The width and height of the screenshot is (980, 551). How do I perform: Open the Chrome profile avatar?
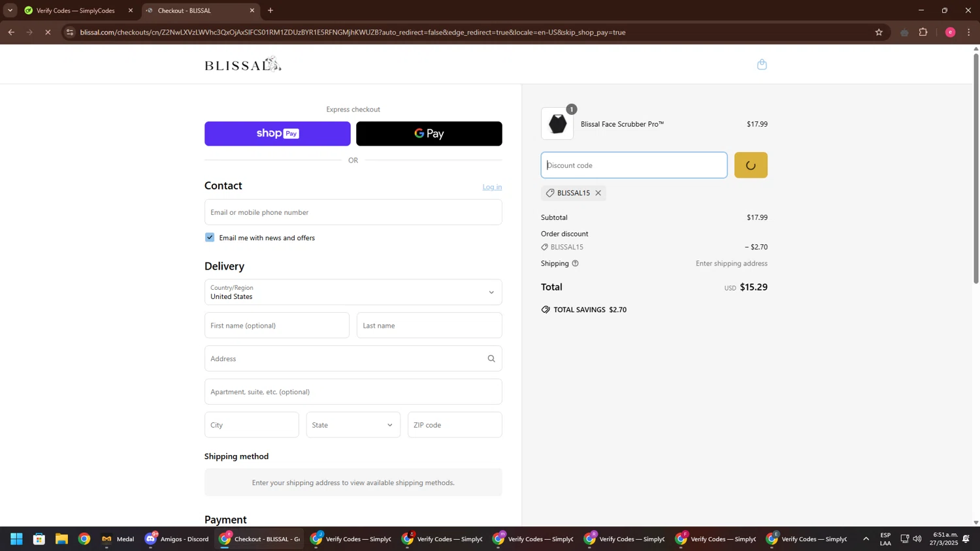(x=950, y=32)
